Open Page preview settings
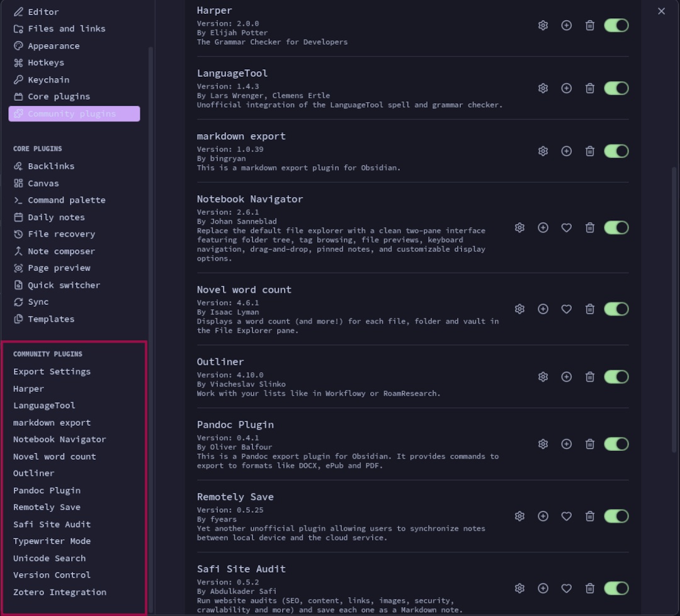 [74, 268]
